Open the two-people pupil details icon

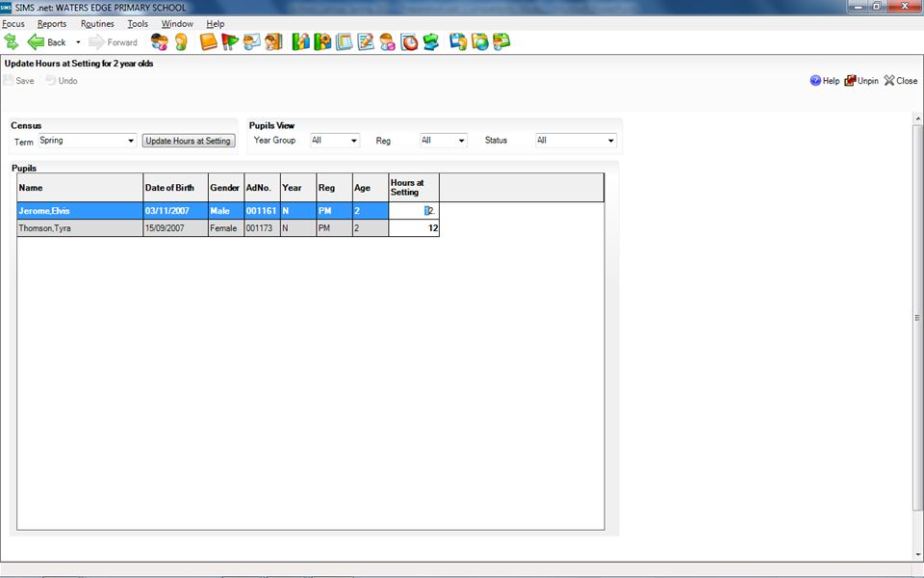[159, 41]
